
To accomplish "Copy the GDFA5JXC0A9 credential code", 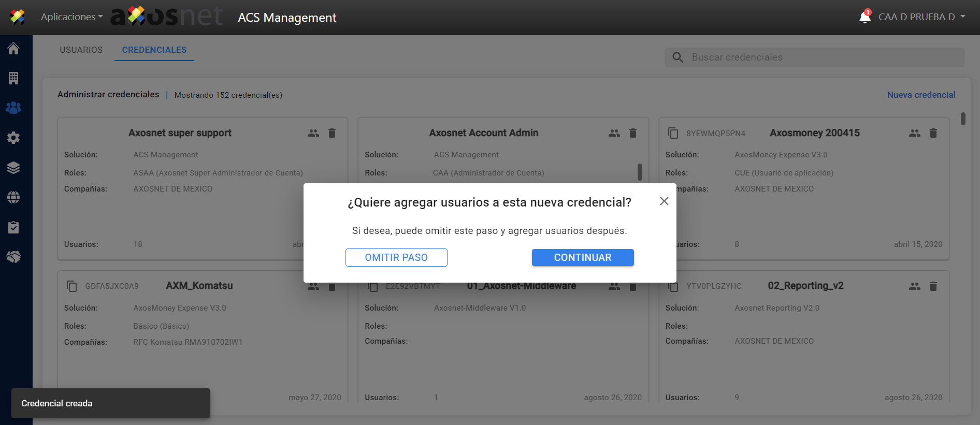I will click(72, 286).
